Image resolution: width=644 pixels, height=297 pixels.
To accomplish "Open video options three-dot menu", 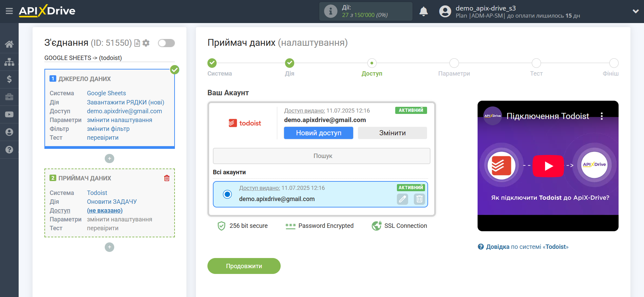I will tap(602, 116).
